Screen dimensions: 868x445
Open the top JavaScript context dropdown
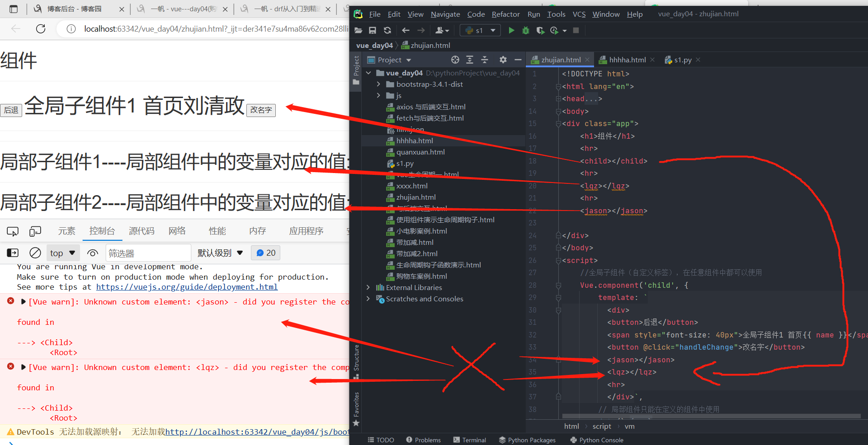(x=63, y=253)
